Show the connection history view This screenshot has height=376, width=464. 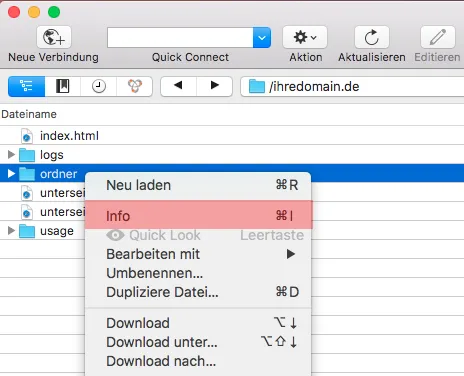[x=98, y=86]
